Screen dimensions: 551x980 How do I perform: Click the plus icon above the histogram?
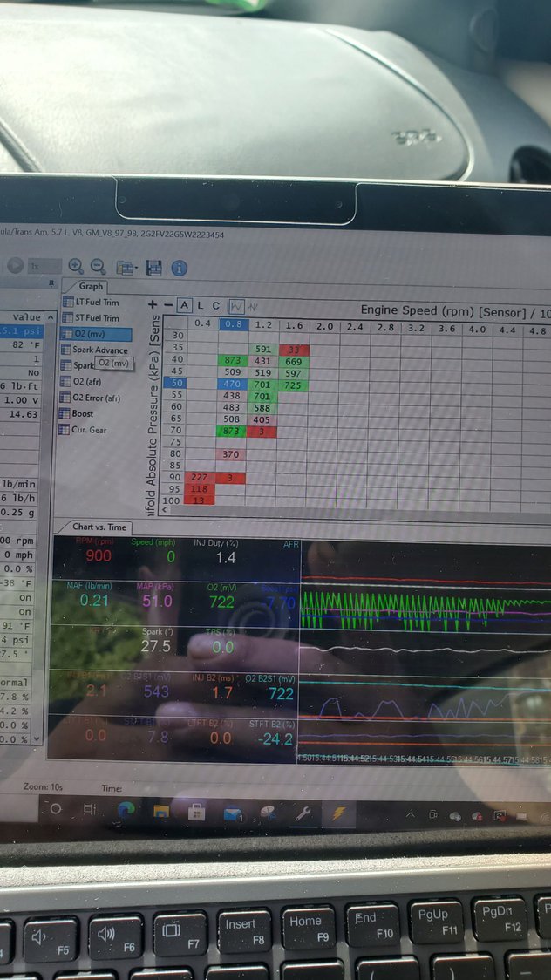click(153, 305)
